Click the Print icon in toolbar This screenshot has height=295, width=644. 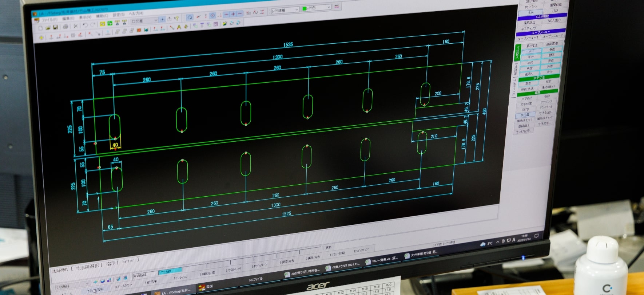pyautogui.click(x=65, y=27)
